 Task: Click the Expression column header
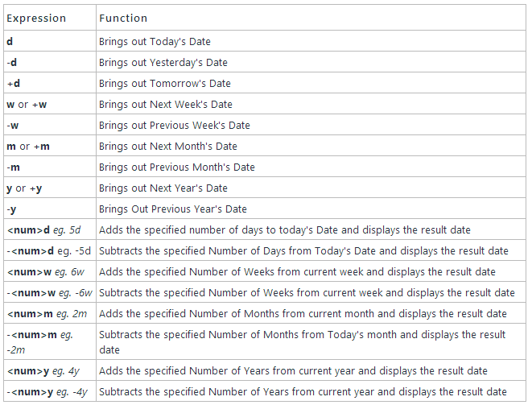[x=50, y=18]
